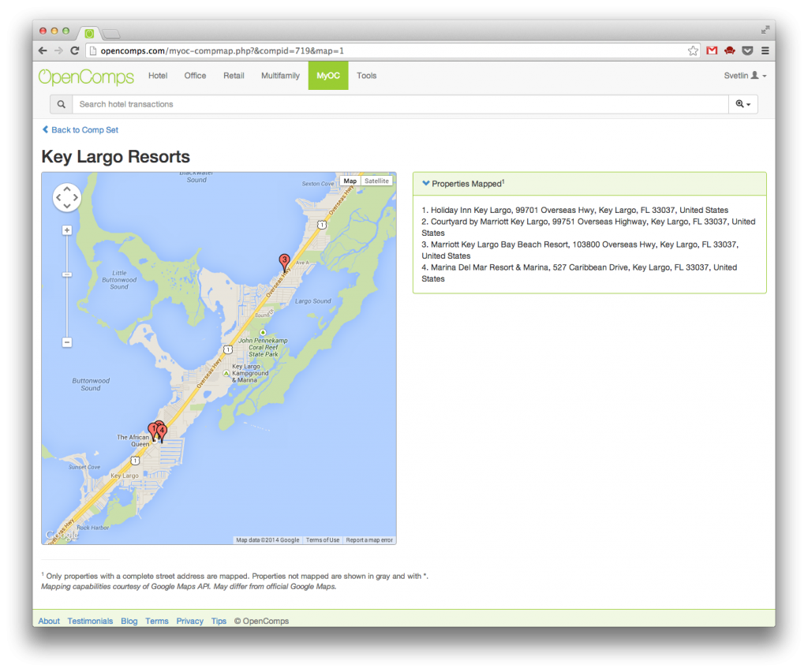
Task: Click the map pan control circle
Action: 67,197
